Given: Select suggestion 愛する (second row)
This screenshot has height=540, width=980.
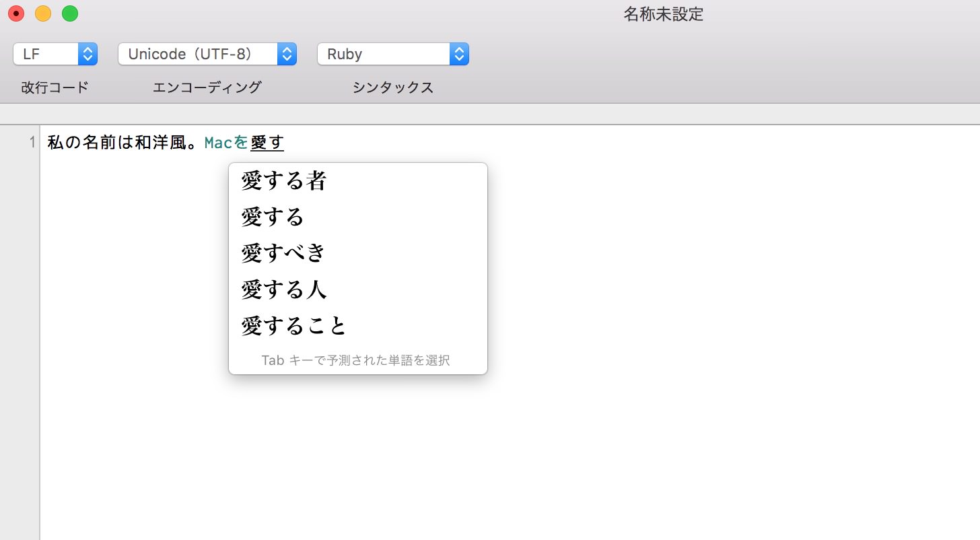Looking at the screenshot, I should (358, 217).
